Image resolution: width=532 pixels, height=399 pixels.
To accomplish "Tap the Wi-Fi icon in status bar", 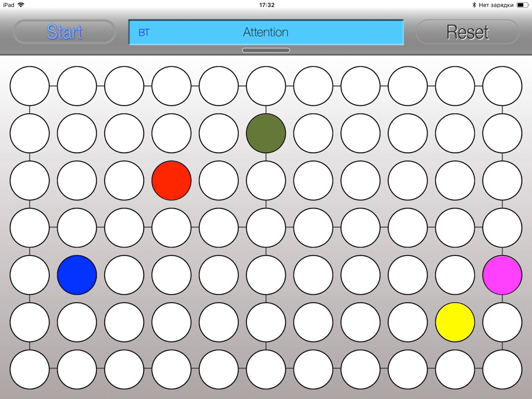I will 21,5.
